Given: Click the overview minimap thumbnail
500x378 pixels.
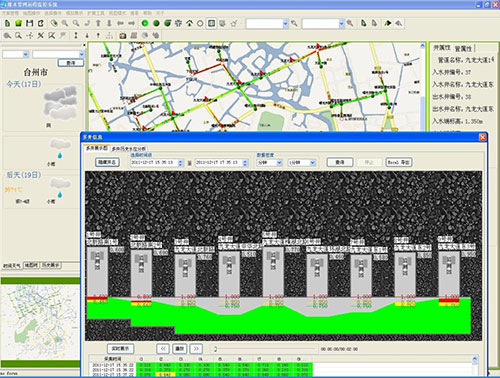Looking at the screenshot, I should pos(40,322).
